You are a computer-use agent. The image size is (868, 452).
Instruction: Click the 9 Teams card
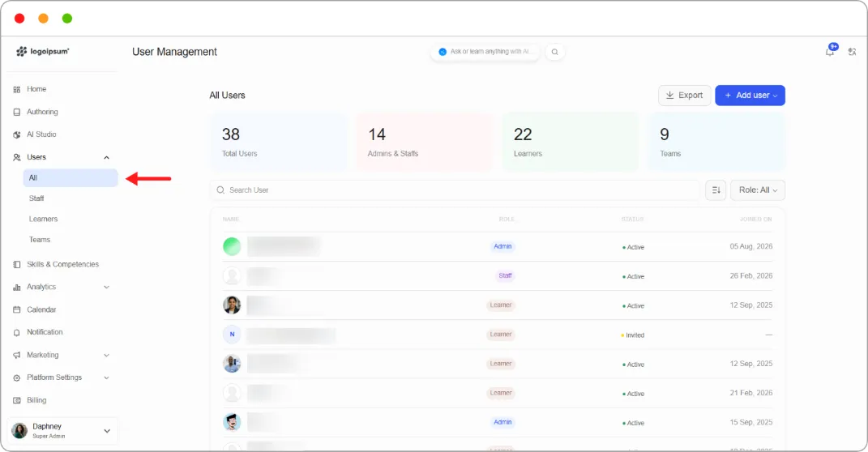[x=717, y=143]
